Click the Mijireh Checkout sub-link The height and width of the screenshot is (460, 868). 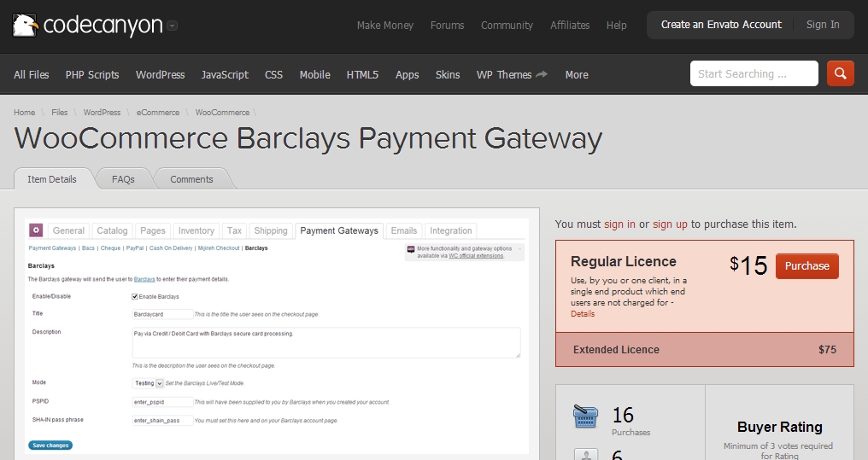(x=219, y=248)
